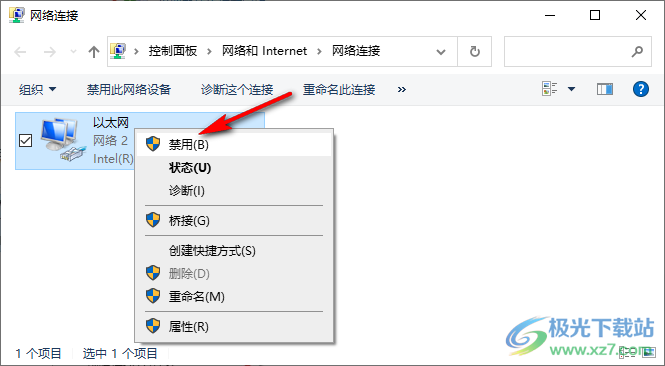Click the shield icon beside 删除(D)
This screenshot has height=366, width=665.
(x=153, y=273)
